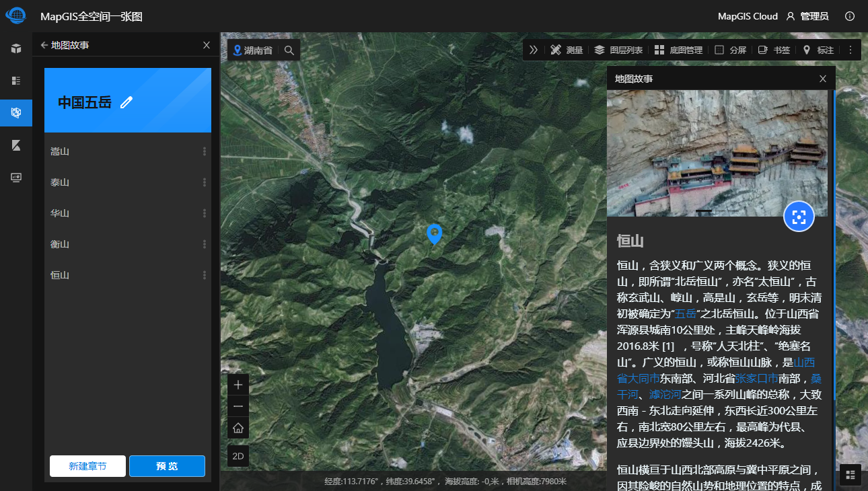The image size is (868, 491).
Task: Click the 预览 button
Action: click(167, 466)
